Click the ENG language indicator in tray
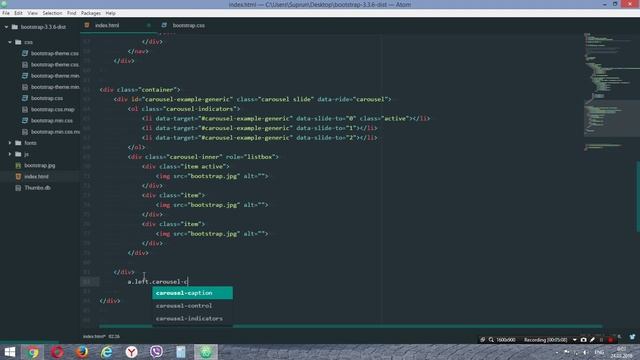The height and width of the screenshot is (360, 640). (x=599, y=352)
